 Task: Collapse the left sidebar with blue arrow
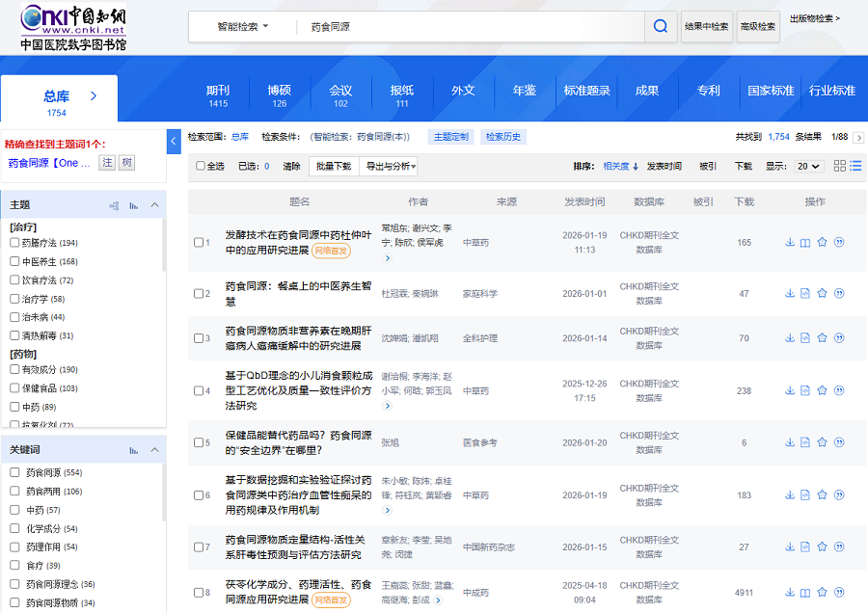pyautogui.click(x=175, y=142)
